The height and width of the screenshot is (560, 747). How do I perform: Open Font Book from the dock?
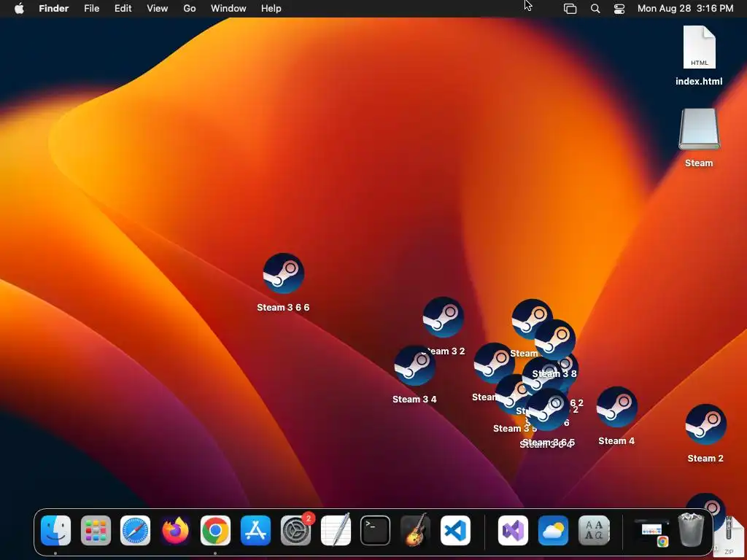(x=594, y=530)
